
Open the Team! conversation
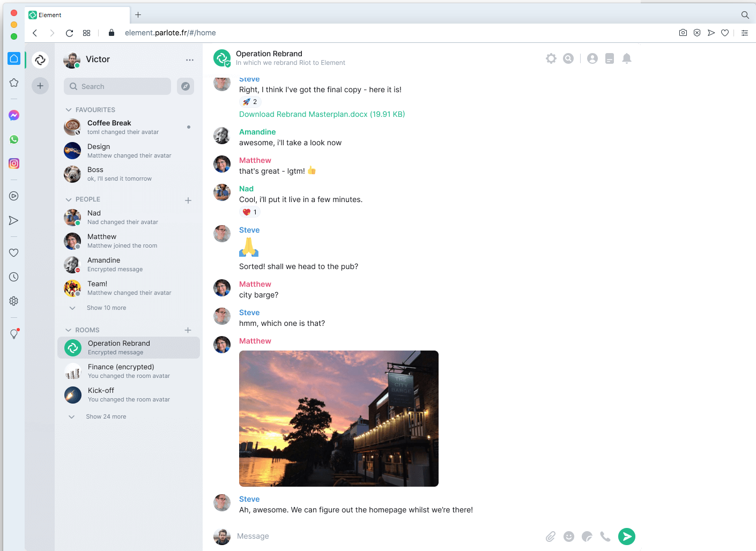(129, 288)
